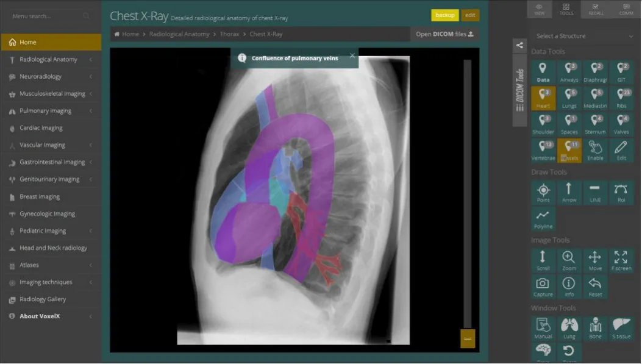
Task: Click the yellow slider handle button
Action: click(x=468, y=338)
